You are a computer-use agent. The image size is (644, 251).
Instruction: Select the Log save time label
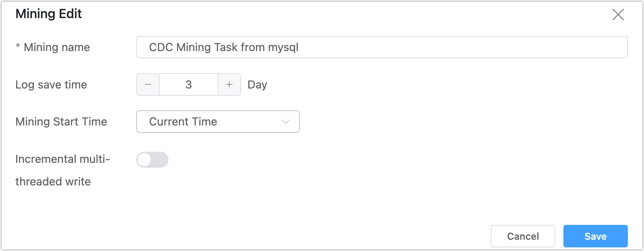point(51,84)
